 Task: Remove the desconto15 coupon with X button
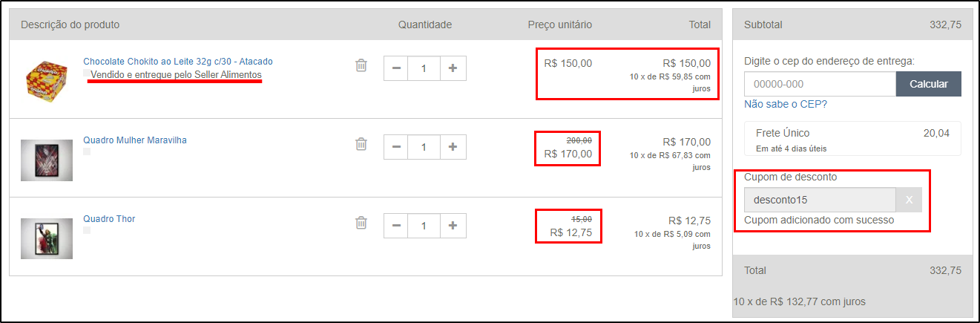click(910, 200)
